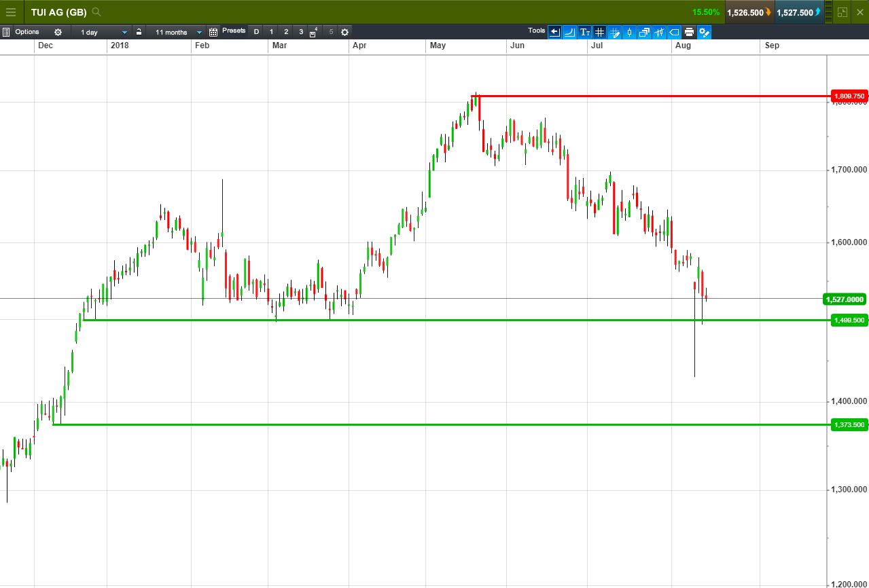
Task: Toggle the time range lock icon
Action: (x=139, y=32)
